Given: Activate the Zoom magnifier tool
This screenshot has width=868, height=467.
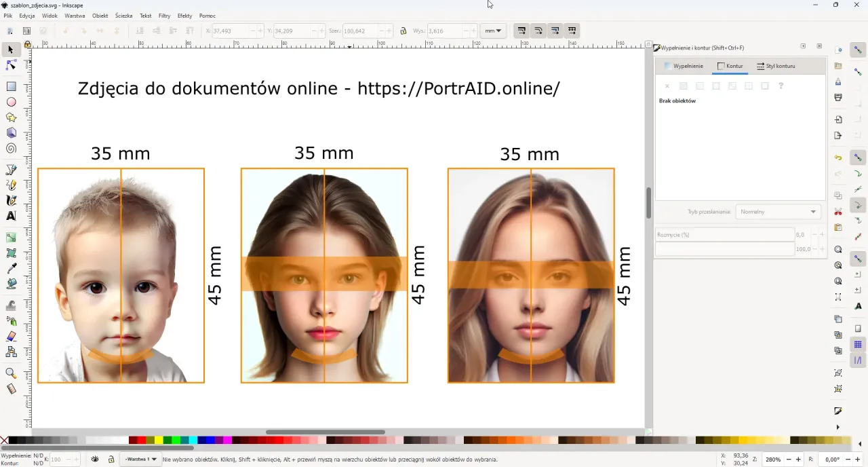Looking at the screenshot, I should pos(11,373).
